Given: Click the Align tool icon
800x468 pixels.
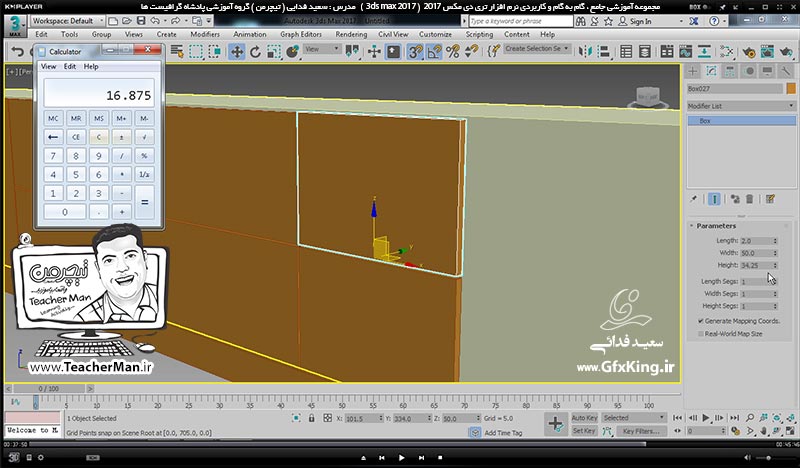Looking at the screenshot, I should 604,52.
